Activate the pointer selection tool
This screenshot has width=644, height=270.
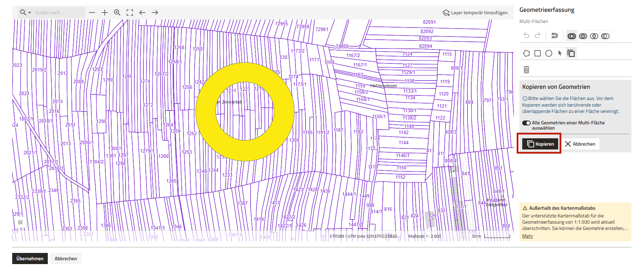tap(560, 53)
